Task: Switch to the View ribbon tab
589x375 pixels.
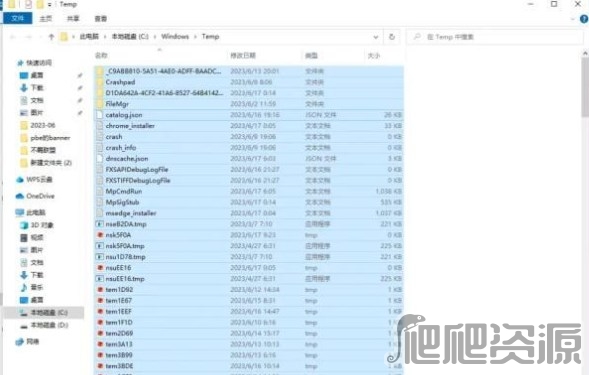Action: [x=101, y=18]
